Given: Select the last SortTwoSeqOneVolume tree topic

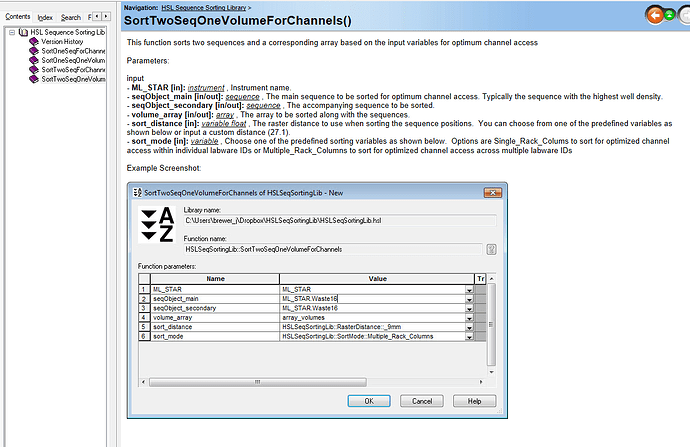Looking at the screenshot, I should coord(73,79).
